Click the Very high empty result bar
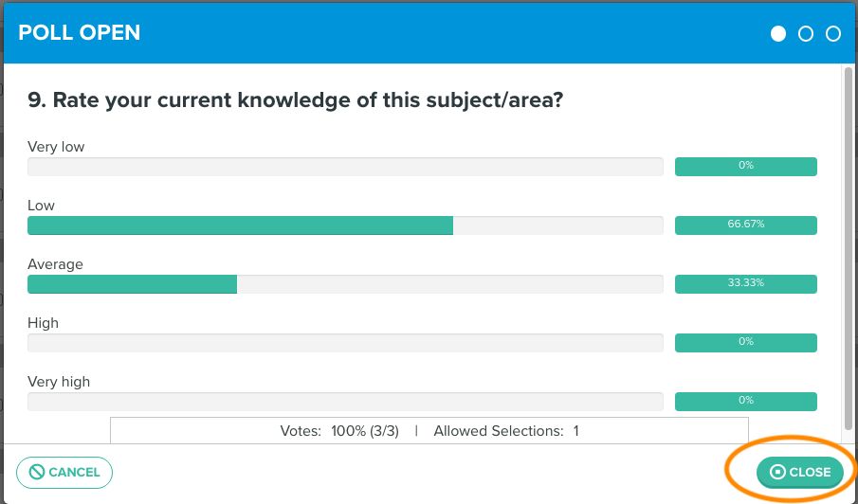 click(x=345, y=402)
